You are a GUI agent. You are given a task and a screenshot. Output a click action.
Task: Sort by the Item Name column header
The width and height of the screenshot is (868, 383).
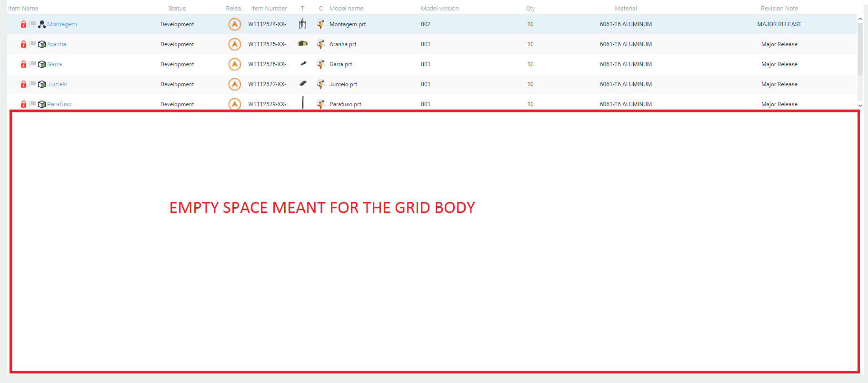pos(23,9)
